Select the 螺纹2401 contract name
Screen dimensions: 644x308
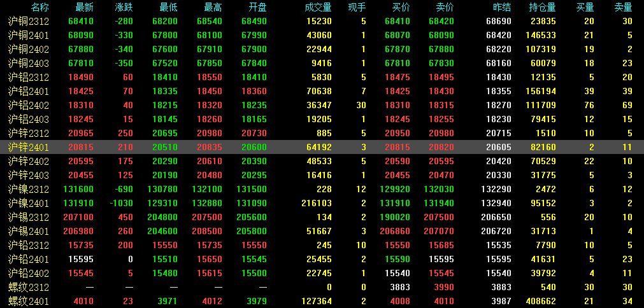click(x=29, y=302)
